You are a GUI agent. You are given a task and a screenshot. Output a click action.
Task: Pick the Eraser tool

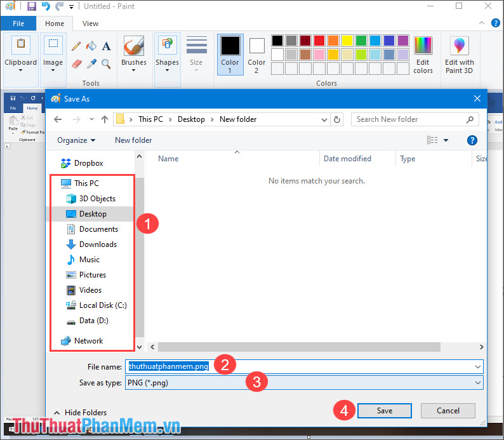76,63
